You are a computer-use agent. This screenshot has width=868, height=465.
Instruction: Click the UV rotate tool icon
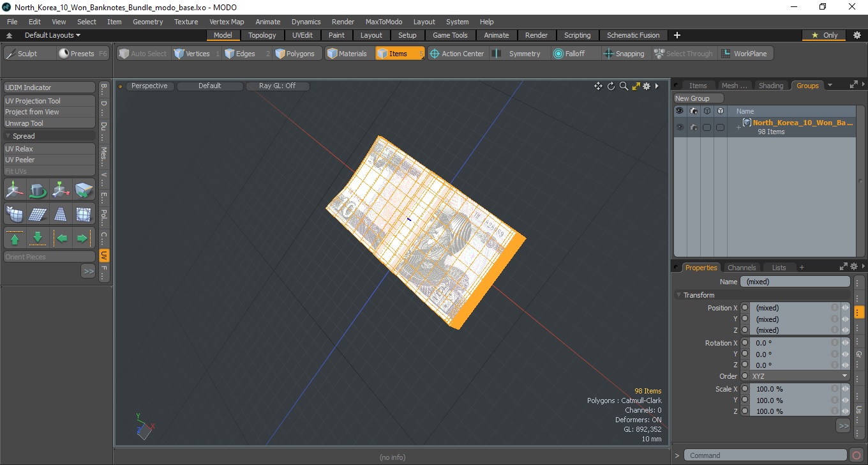click(x=38, y=190)
